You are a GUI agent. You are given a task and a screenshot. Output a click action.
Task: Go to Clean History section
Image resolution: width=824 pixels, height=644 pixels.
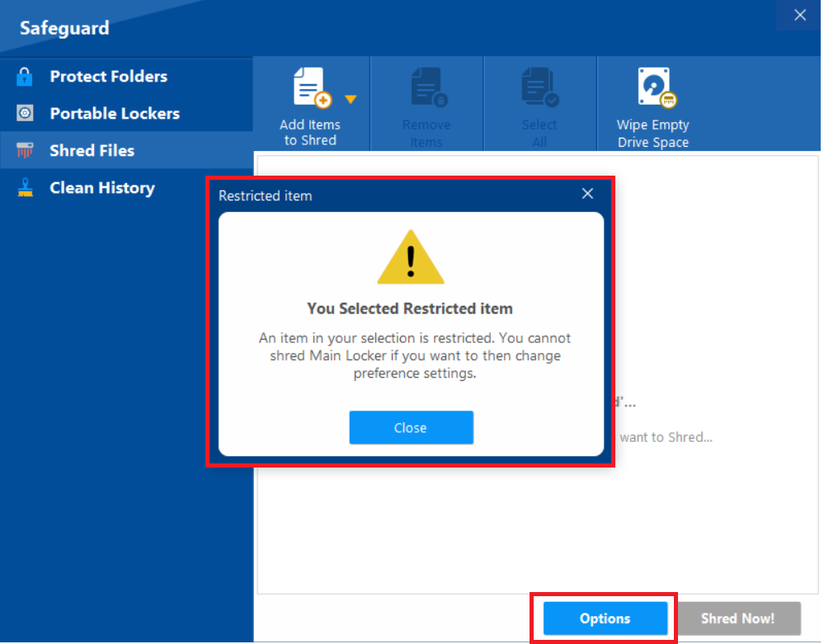[126, 187]
